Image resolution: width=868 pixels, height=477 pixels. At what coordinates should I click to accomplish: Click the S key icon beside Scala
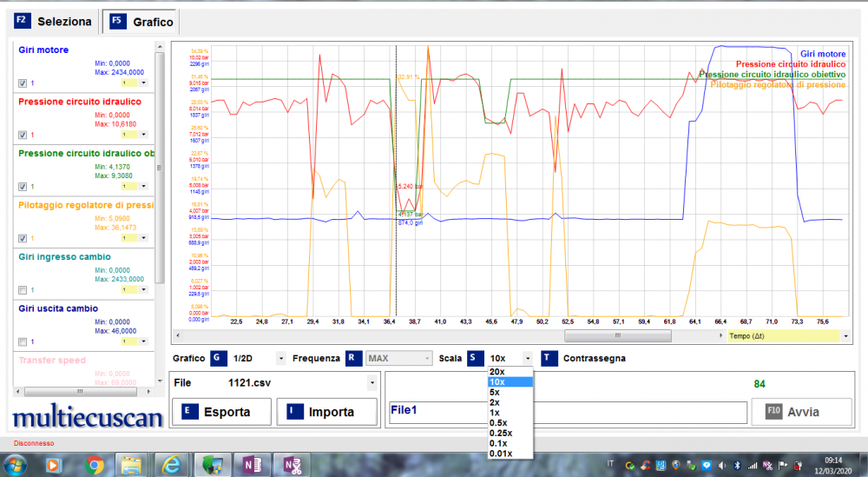[474, 358]
